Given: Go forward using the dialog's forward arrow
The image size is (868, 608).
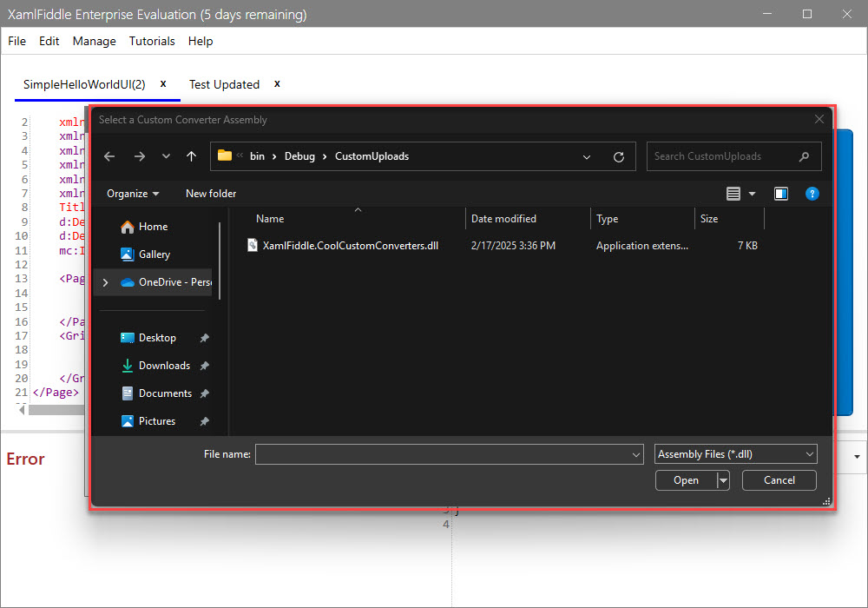Looking at the screenshot, I should (x=140, y=156).
